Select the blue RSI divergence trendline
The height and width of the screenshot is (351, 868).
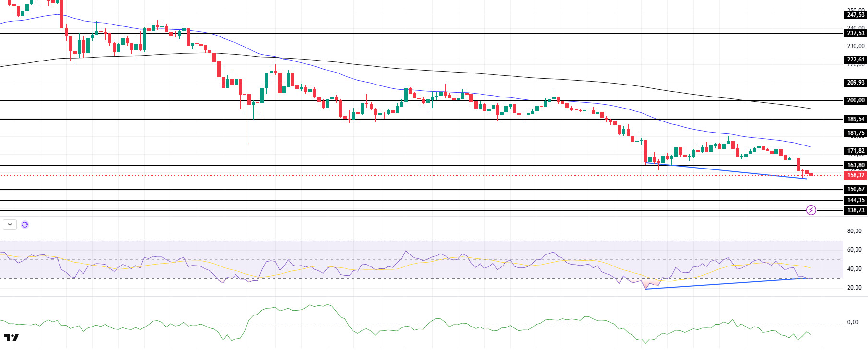[x=728, y=283]
